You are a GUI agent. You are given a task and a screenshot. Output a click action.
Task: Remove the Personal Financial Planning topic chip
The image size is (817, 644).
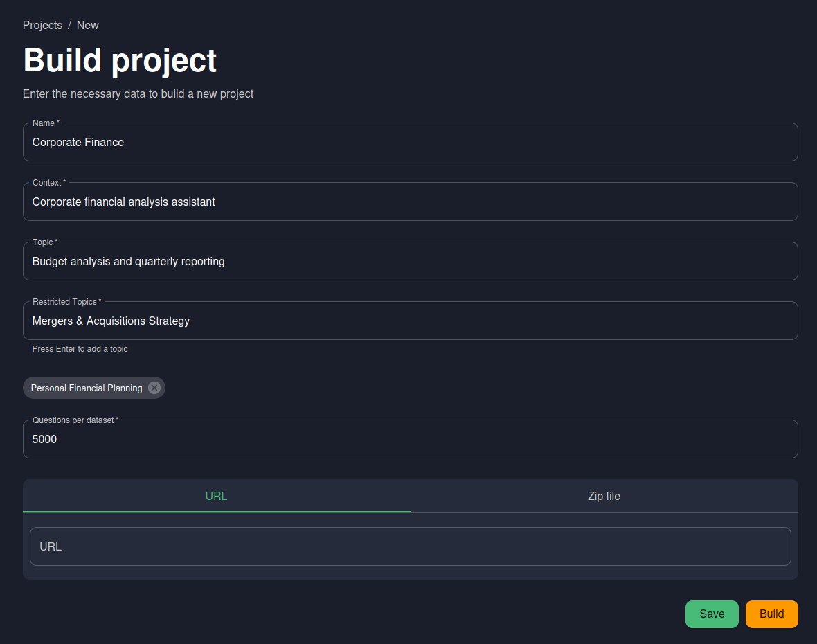click(x=154, y=388)
